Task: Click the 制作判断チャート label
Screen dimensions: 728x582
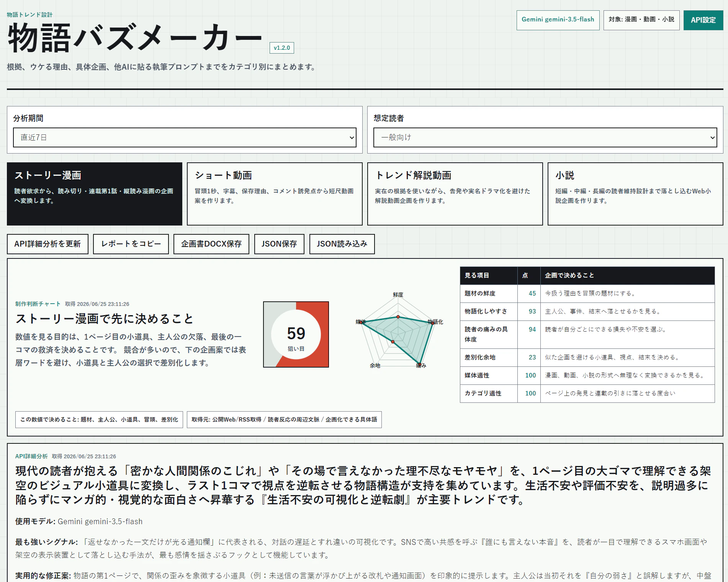Action: [38, 304]
